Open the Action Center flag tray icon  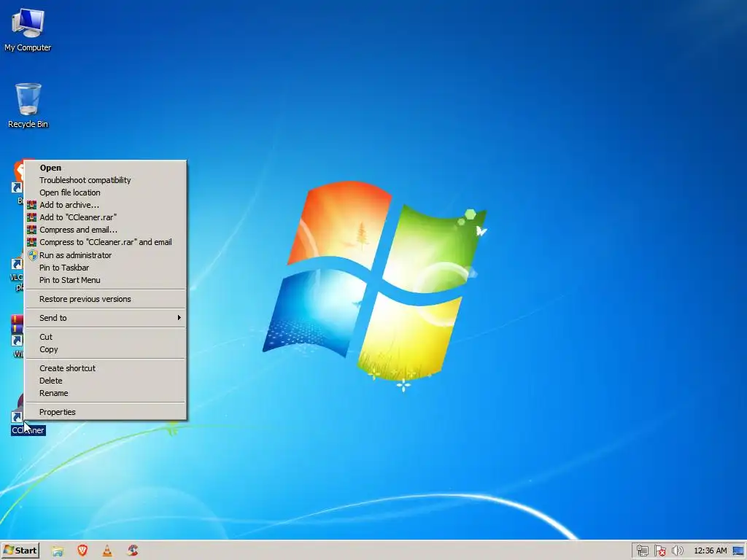[659, 551]
